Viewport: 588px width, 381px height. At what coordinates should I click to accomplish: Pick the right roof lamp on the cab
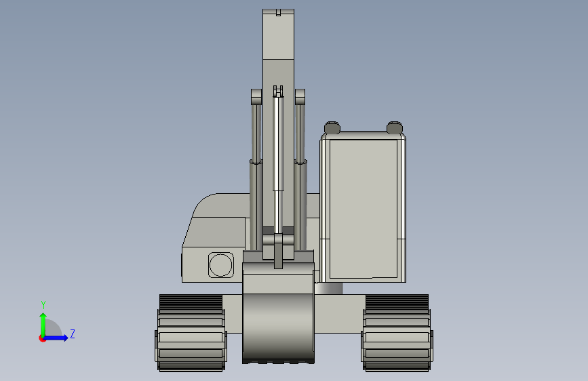click(x=395, y=127)
